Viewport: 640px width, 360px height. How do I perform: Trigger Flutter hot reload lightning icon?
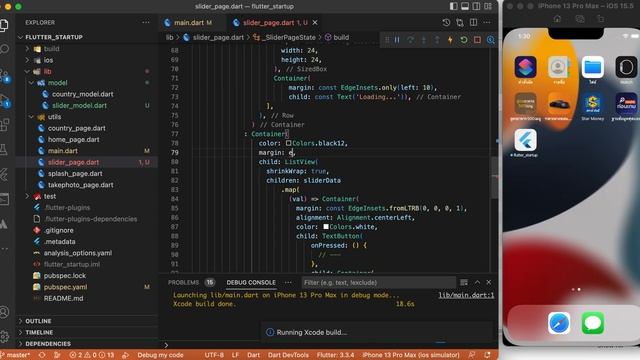[x=451, y=40]
